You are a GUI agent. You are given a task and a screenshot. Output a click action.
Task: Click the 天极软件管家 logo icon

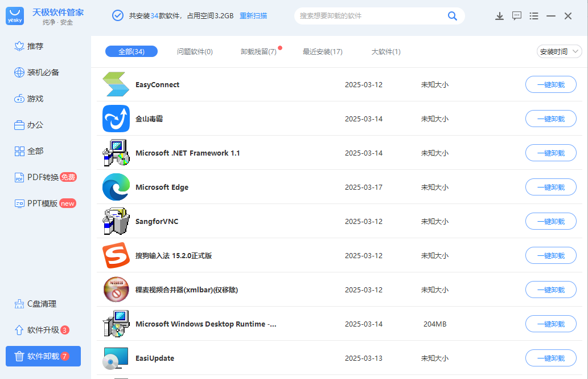click(15, 16)
